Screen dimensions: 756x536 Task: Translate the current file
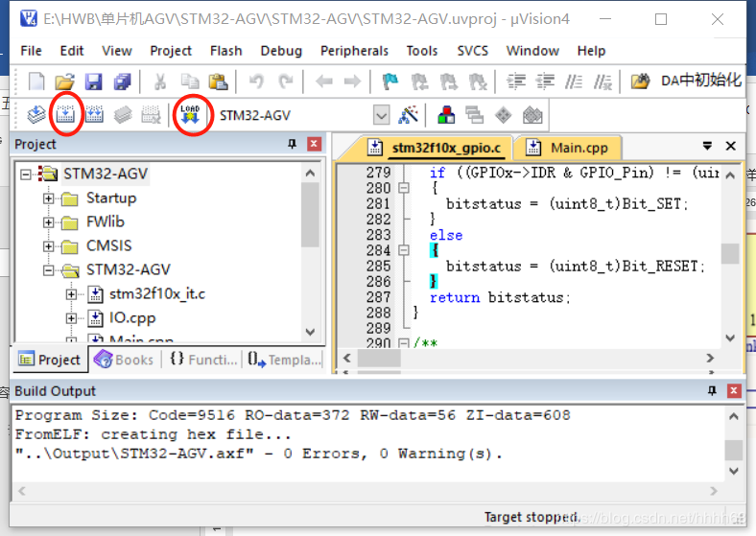pyautogui.click(x=36, y=115)
